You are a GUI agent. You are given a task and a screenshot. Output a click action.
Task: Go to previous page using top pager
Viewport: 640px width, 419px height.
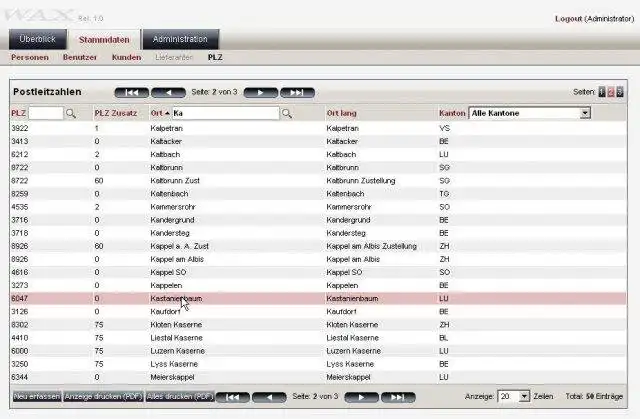168,93
